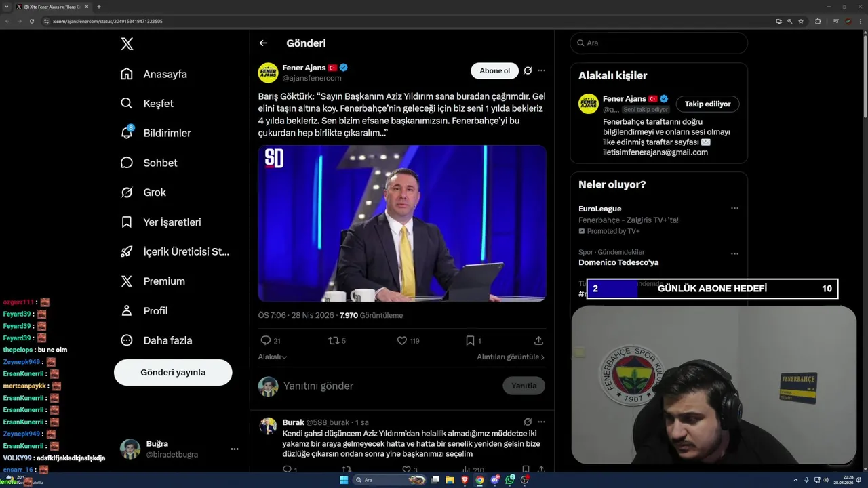This screenshot has width=868, height=488.
Task: Open Barış Göktürk video thumbnail
Action: [402, 223]
